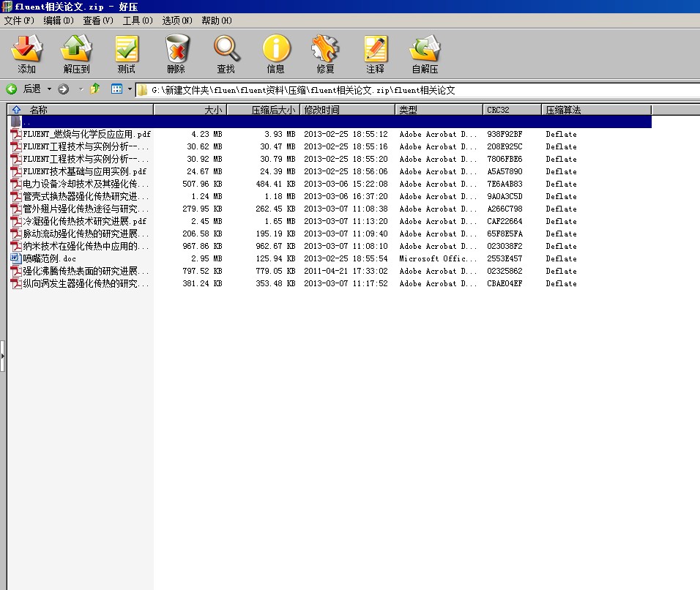Image resolution: width=700 pixels, height=590 pixels.
Task: Click the 测试 (Test) archive icon
Action: point(126,53)
